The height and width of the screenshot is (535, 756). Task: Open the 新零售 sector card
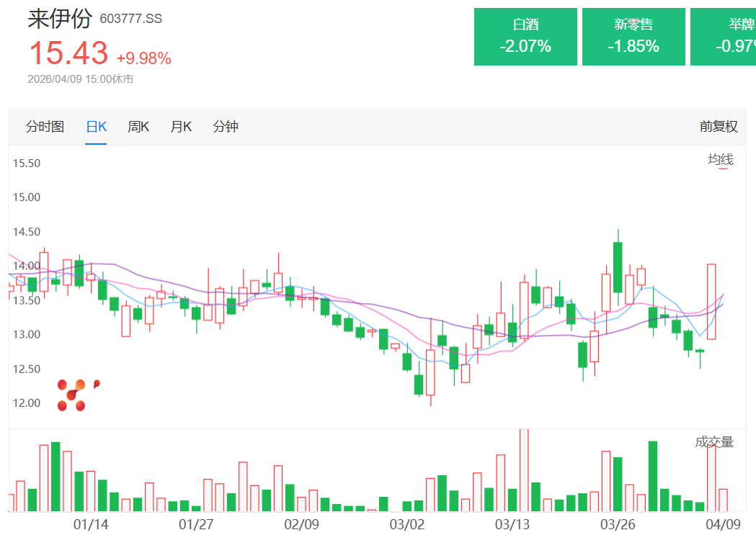[633, 37]
